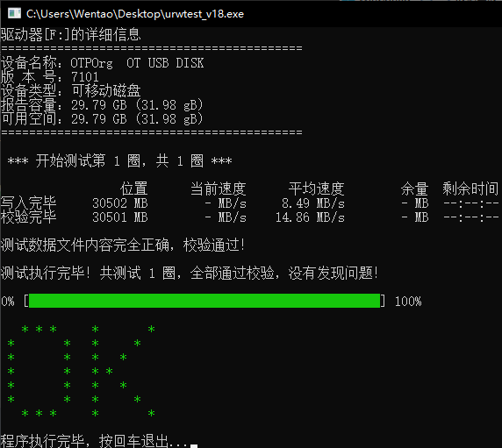Click the device type line 可移动磁盘
This screenshot has height=448, width=502.
(70, 91)
